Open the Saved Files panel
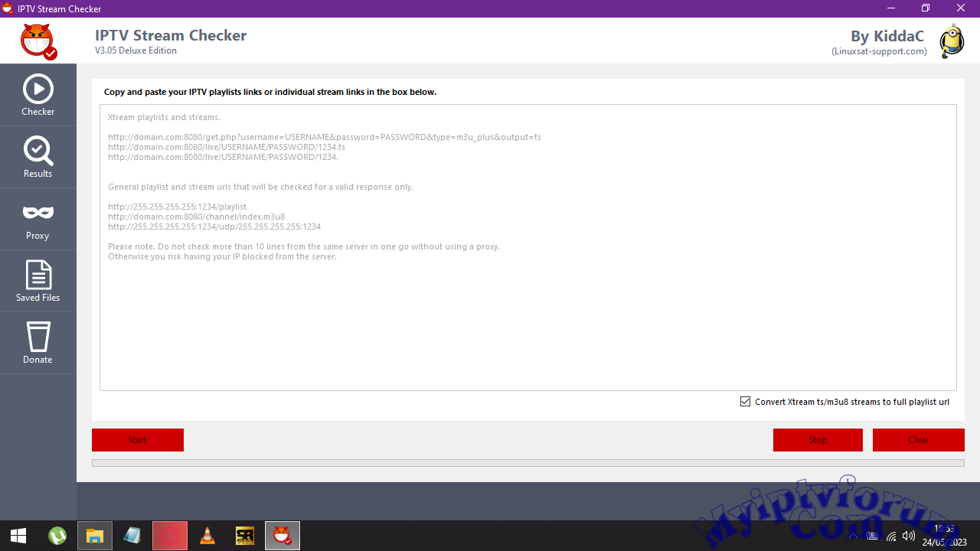This screenshot has height=551, width=980. 38,280
